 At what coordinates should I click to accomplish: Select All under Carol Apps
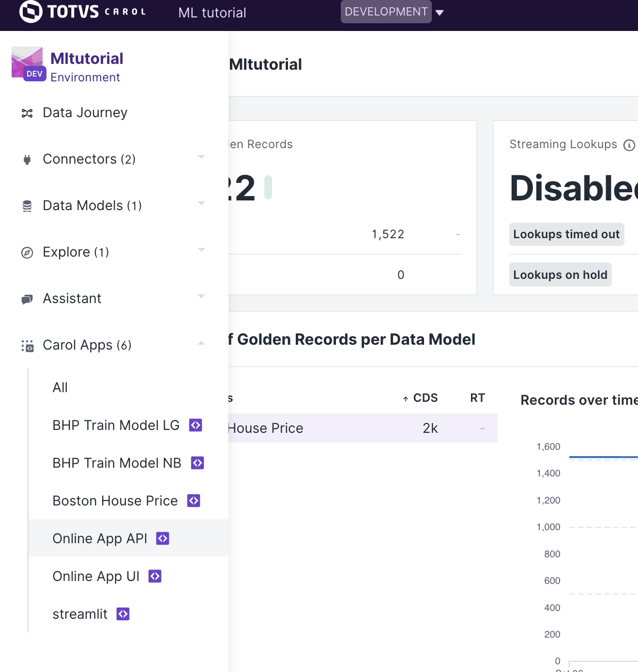click(60, 387)
